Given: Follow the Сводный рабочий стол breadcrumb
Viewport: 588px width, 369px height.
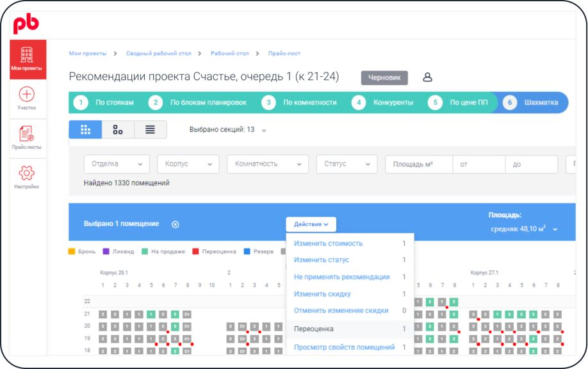Looking at the screenshot, I should [x=159, y=53].
